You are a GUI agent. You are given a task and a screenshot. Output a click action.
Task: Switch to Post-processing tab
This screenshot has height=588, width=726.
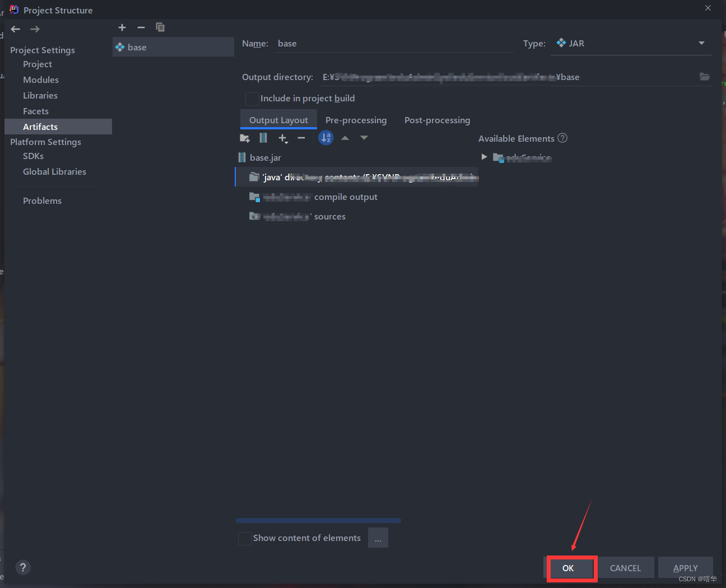click(437, 120)
